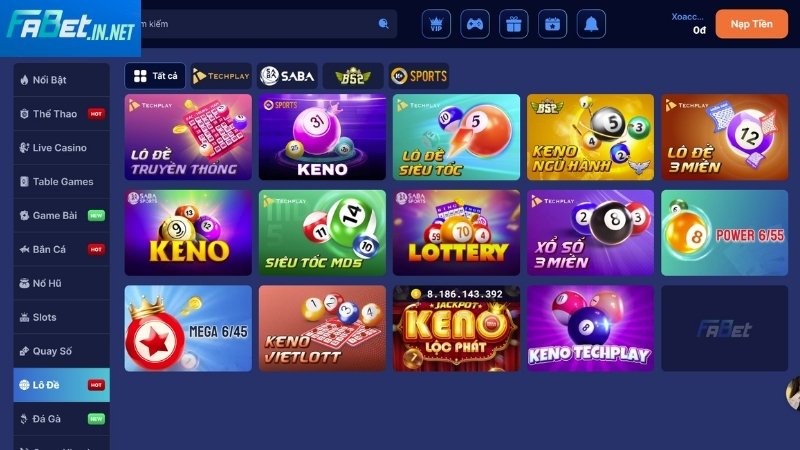Click the search input field
Viewport: 800px width, 450px height.
click(260, 24)
